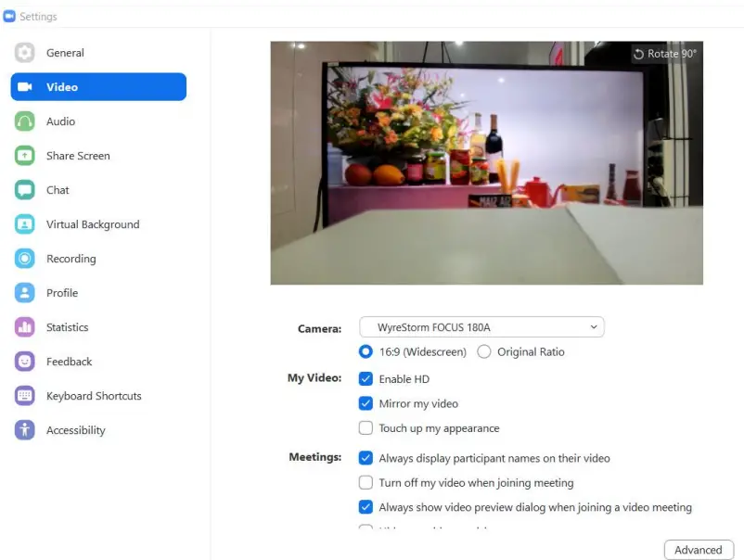Select Original Ratio option
Screen dimensions: 744x560
tap(484, 351)
